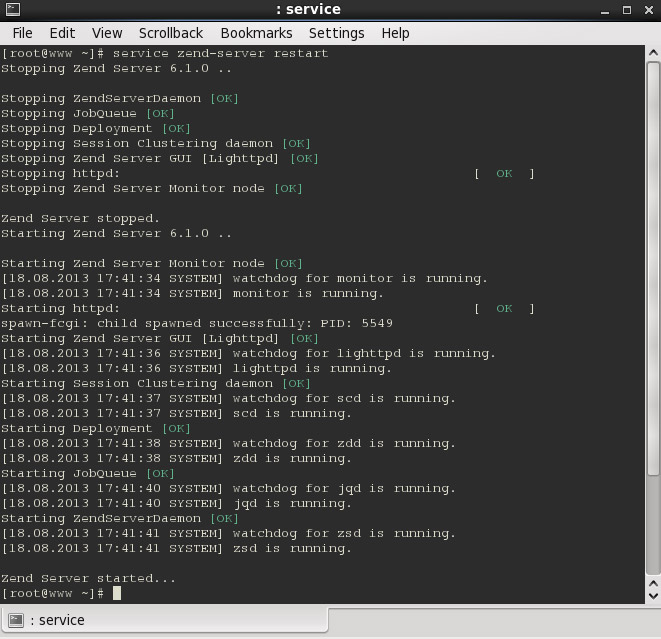
Task: Click the 'monitor is running.' line
Action: pyautogui.click(x=193, y=293)
